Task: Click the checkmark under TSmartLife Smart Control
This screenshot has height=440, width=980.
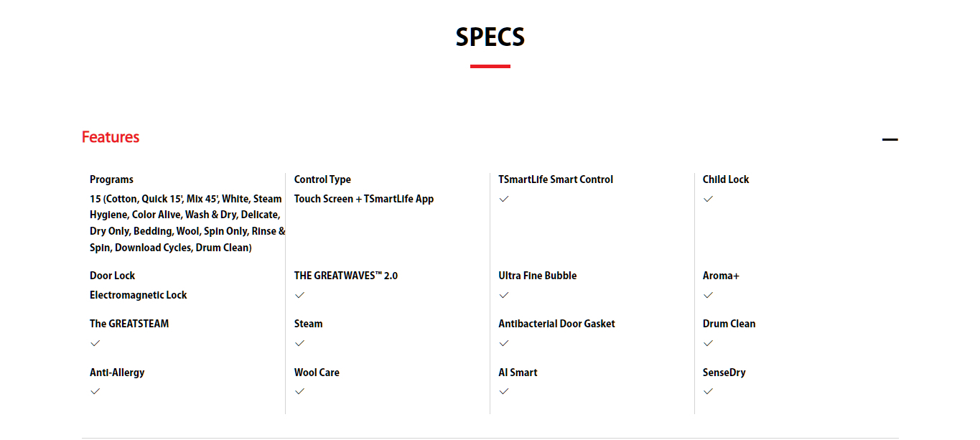Action: [504, 199]
